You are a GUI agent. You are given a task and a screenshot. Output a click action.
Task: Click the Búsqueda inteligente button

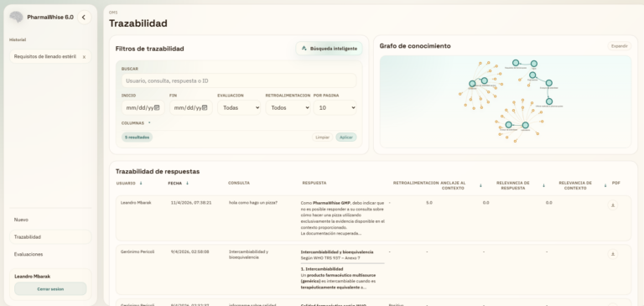[329, 49]
